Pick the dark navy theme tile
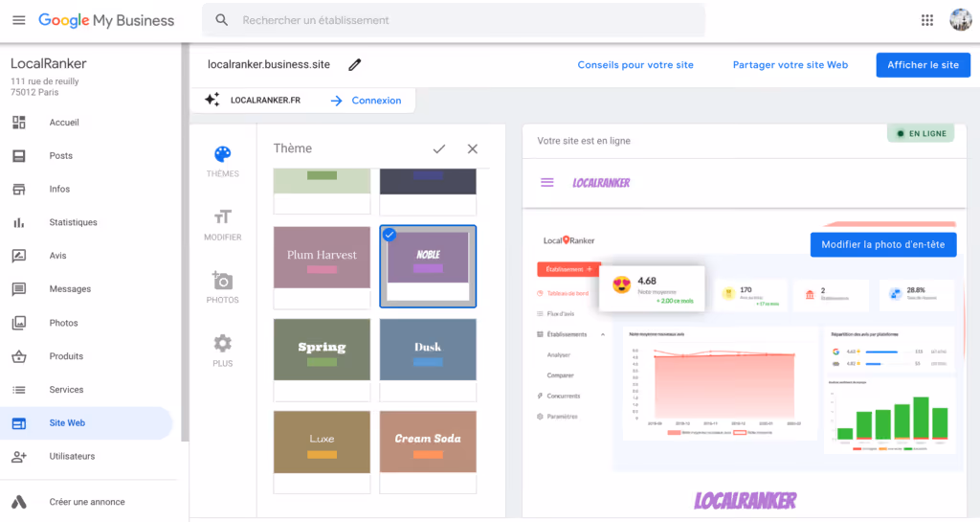980x522 pixels. click(x=428, y=192)
